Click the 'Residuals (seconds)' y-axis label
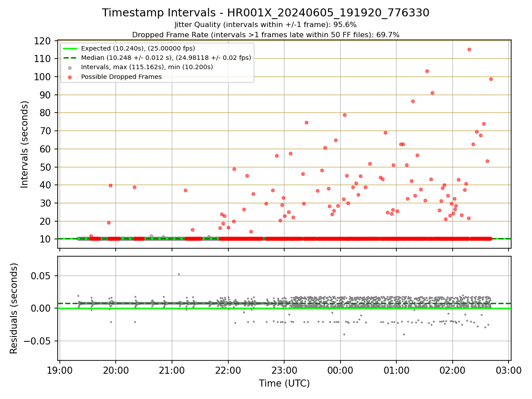 pos(15,308)
